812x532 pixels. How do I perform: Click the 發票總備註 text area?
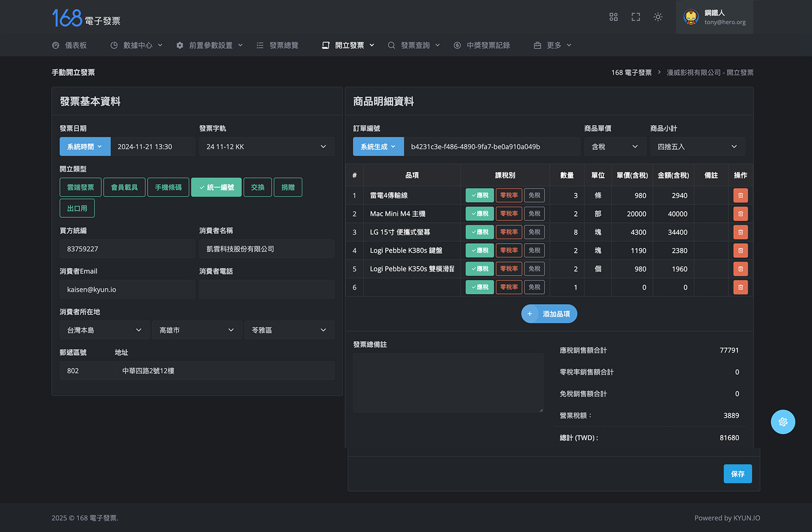pos(448,383)
